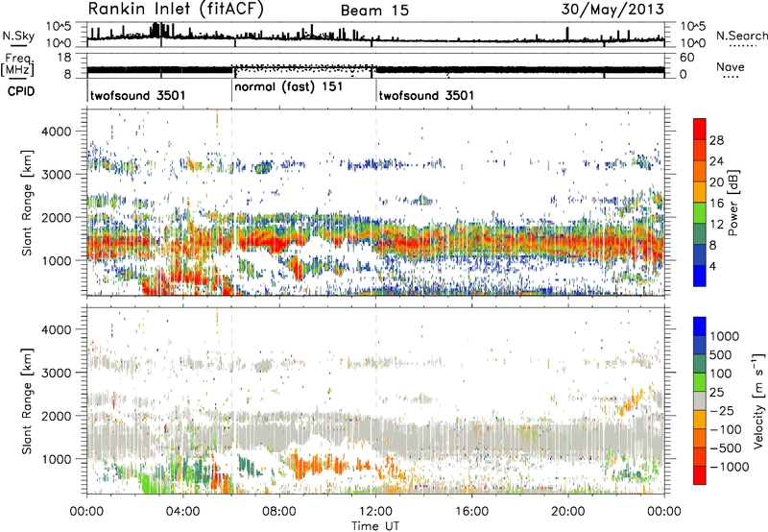768x532 pixels.
Task: Click the "4" power colorbar label
Action: click(712, 266)
